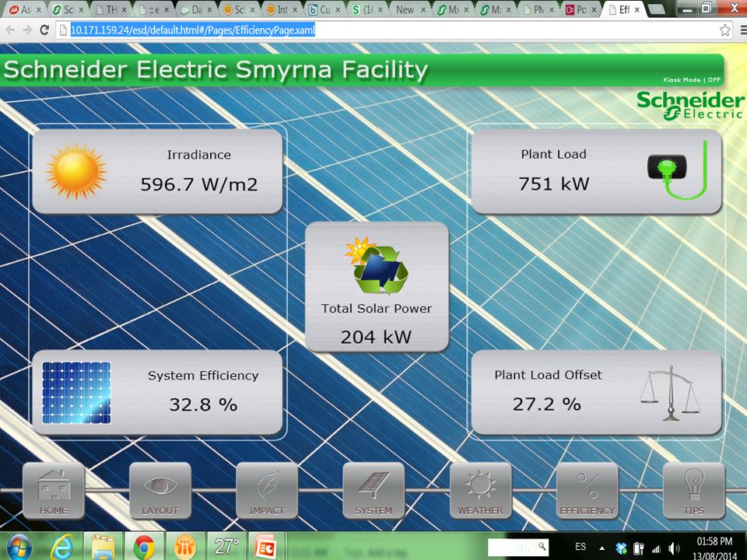The image size is (747, 560).
Task: Open File Explorer from the taskbar
Action: (103, 547)
